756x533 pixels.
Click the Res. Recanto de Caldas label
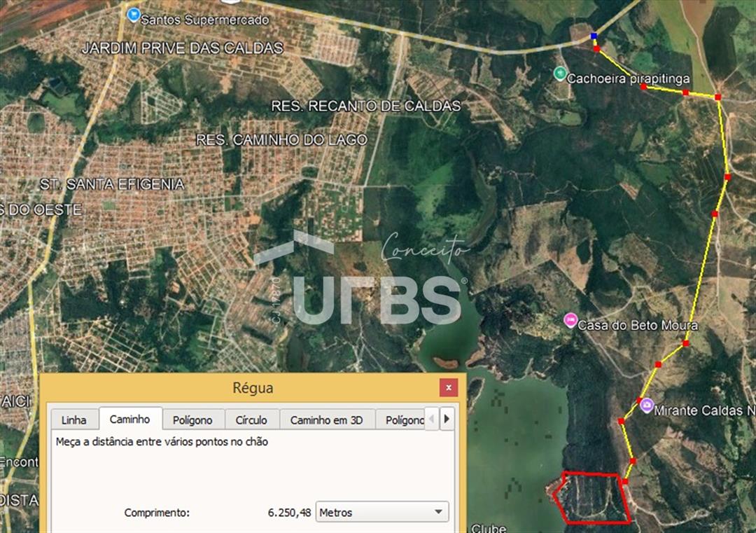click(366, 106)
